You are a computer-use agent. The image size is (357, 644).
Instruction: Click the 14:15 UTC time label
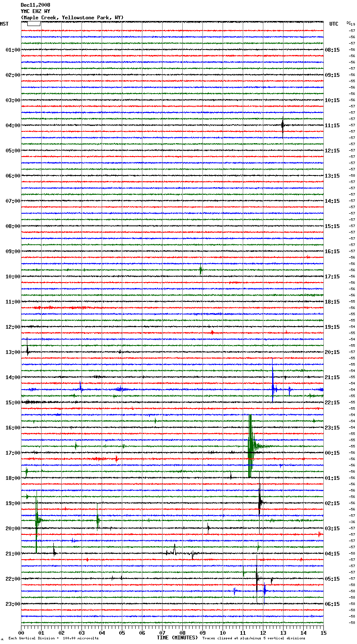point(332,201)
